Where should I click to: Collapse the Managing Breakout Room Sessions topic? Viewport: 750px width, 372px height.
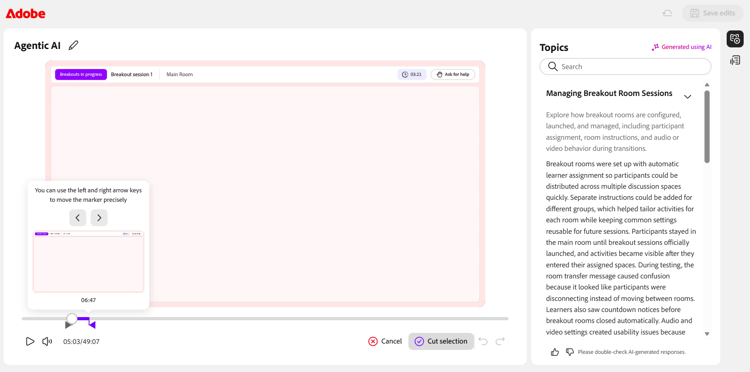687,97
